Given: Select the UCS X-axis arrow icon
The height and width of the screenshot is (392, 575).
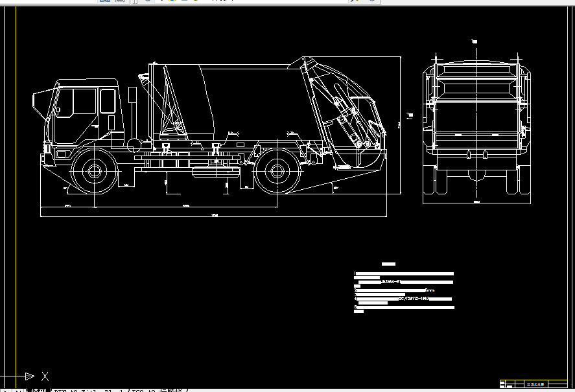Looking at the screenshot, I should [29, 376].
